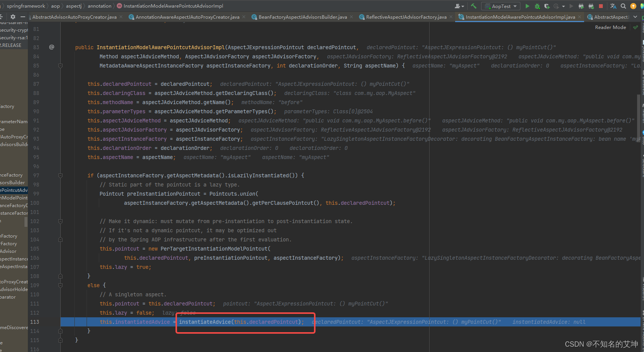This screenshot has height=352, width=644.
Task: Open project panel settings gear icon
Action: click(x=13, y=17)
